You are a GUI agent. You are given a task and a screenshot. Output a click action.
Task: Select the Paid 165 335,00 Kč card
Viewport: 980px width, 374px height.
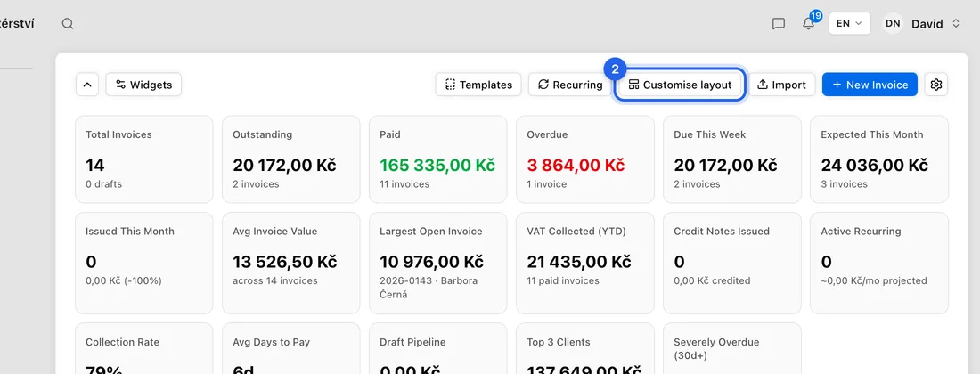[437, 159]
